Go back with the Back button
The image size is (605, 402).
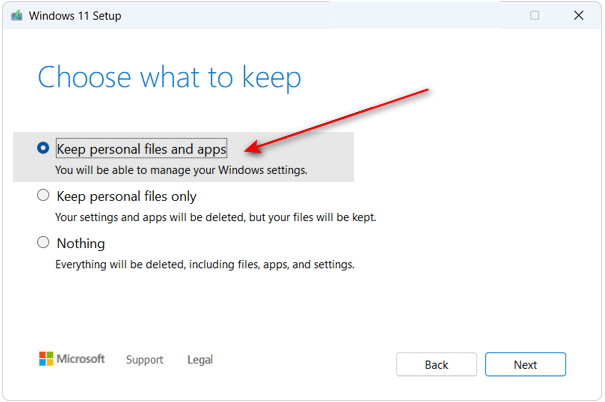coord(436,364)
